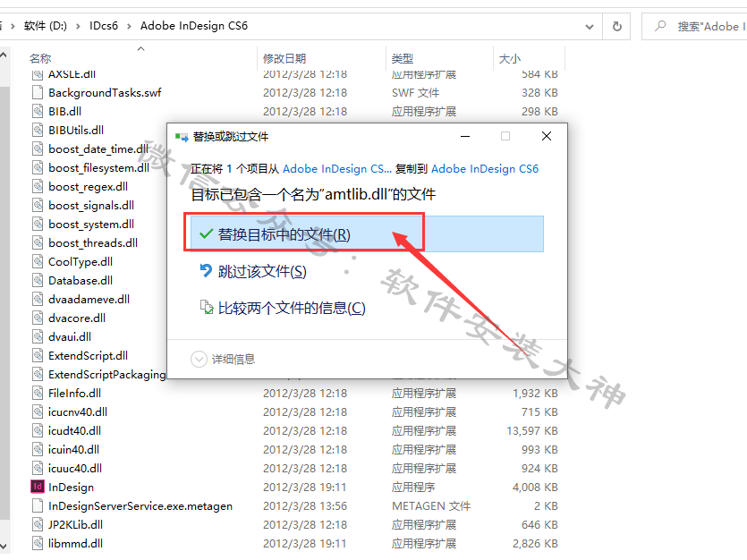This screenshot has width=747, height=560.
Task: Select the boost_system.dll file icon
Action: 38,224
